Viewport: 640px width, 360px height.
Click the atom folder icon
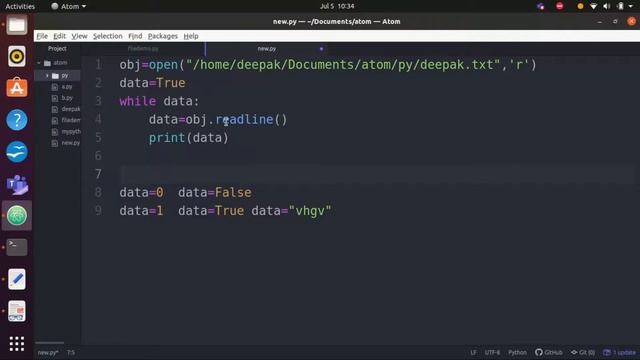(x=47, y=63)
